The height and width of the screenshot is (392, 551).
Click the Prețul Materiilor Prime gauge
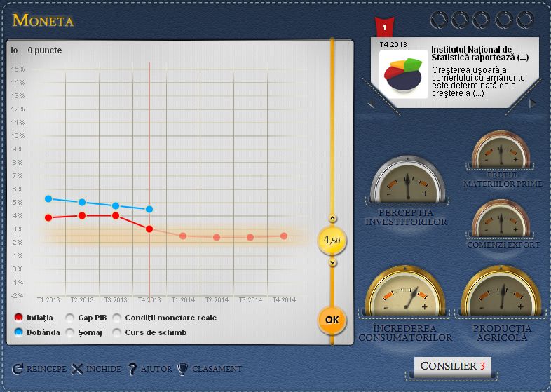coord(501,149)
